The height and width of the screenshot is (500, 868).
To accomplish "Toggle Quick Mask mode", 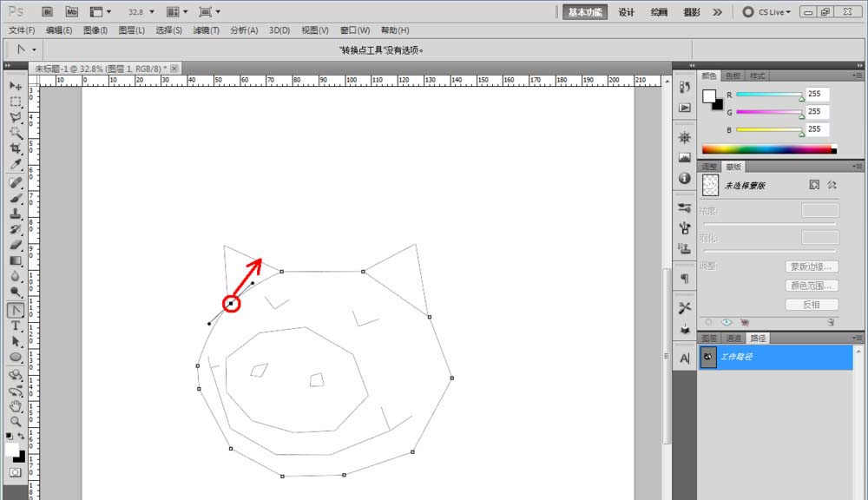I will tap(16, 472).
